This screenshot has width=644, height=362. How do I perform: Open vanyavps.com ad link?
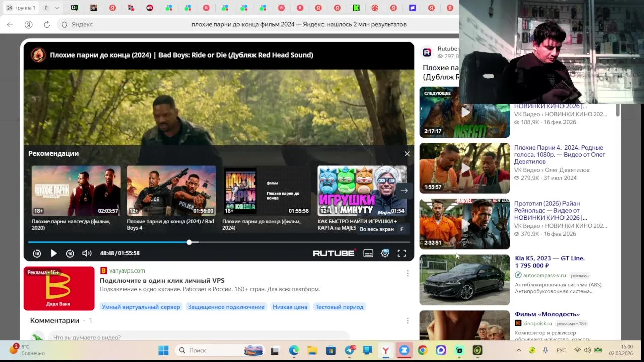[127, 270]
